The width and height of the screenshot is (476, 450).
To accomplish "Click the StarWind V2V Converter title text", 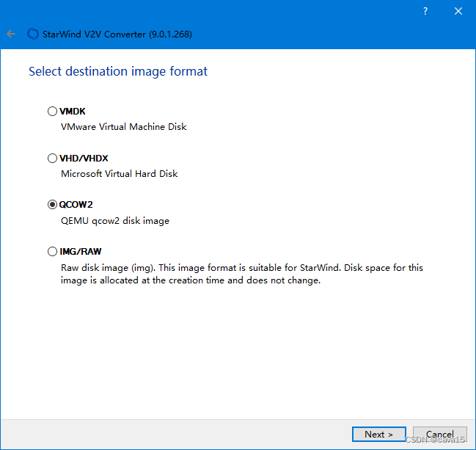I will click(117, 34).
